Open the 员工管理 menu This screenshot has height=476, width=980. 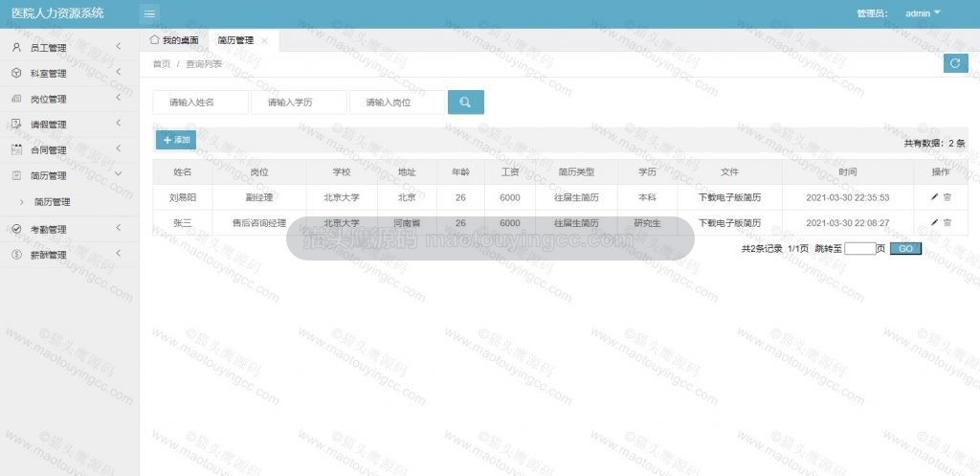pos(69,48)
